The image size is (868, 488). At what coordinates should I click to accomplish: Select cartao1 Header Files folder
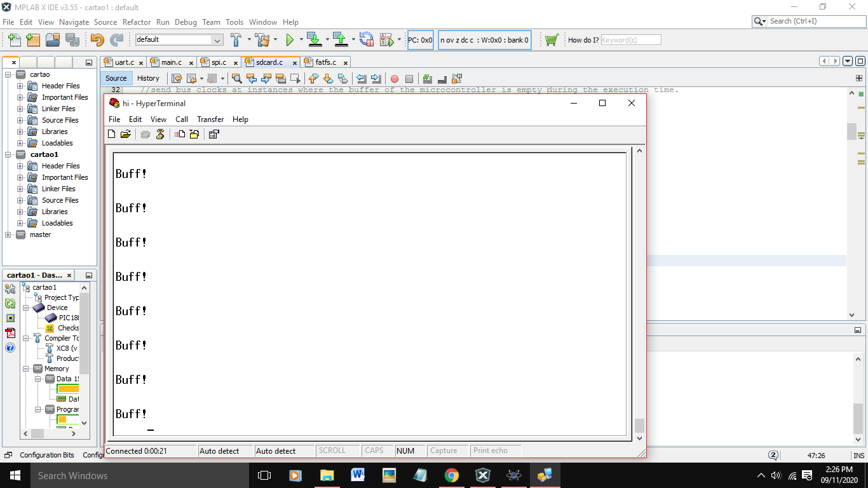[60, 166]
